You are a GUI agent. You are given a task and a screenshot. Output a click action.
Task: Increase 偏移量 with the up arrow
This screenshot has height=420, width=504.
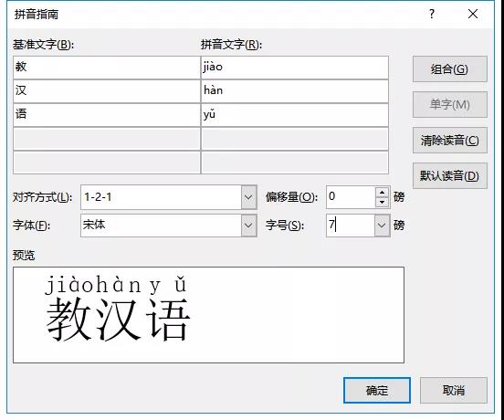pyautogui.click(x=382, y=192)
